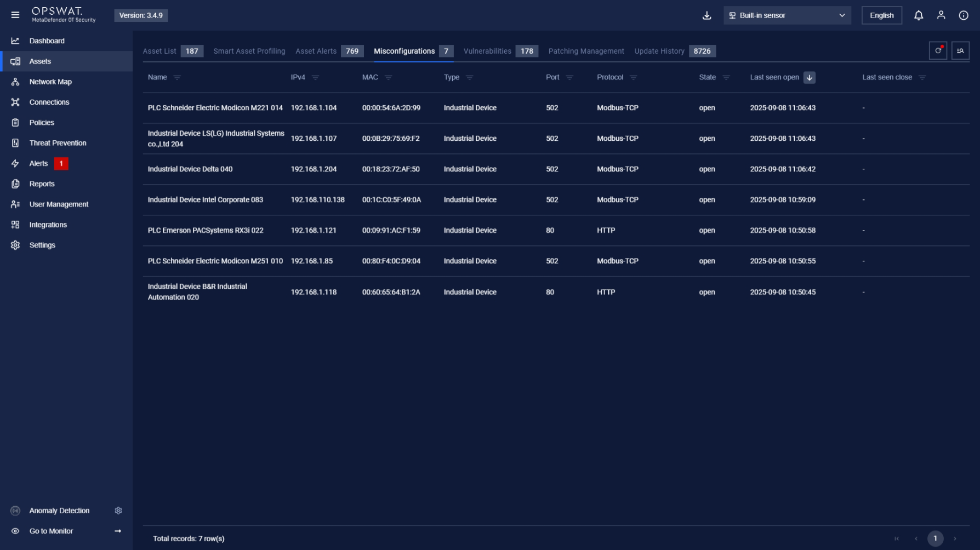Open the hamburger navigation menu
The image size is (980, 550).
(15, 15)
